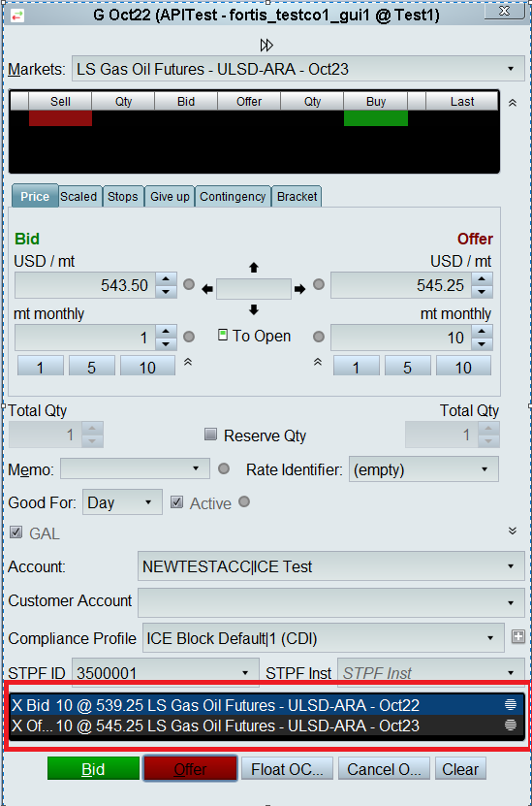Click the up arrow above the price shift box
The height and width of the screenshot is (806, 532).
click(x=254, y=268)
